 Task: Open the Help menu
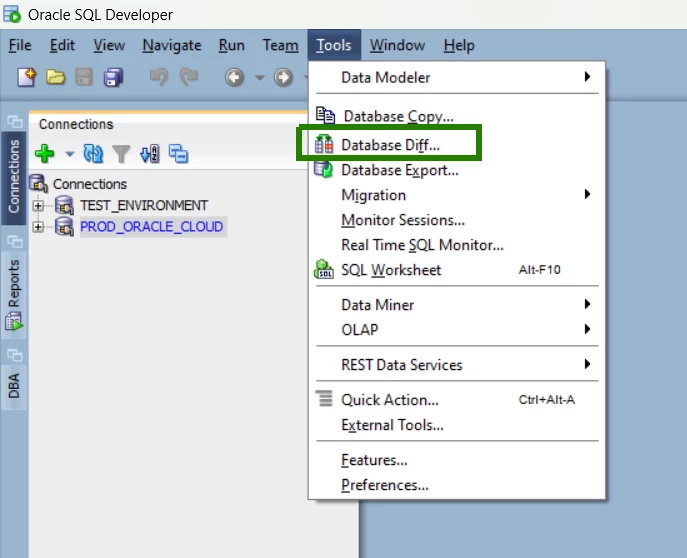(x=459, y=45)
